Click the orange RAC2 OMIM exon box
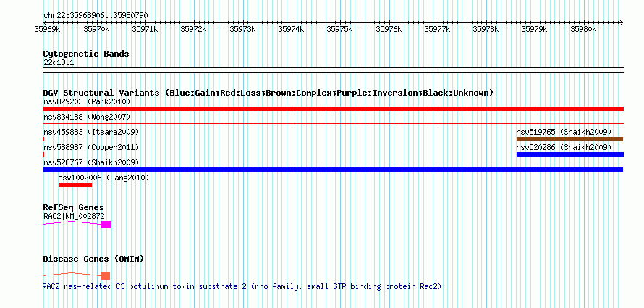644x308 pixels. pos(106,275)
